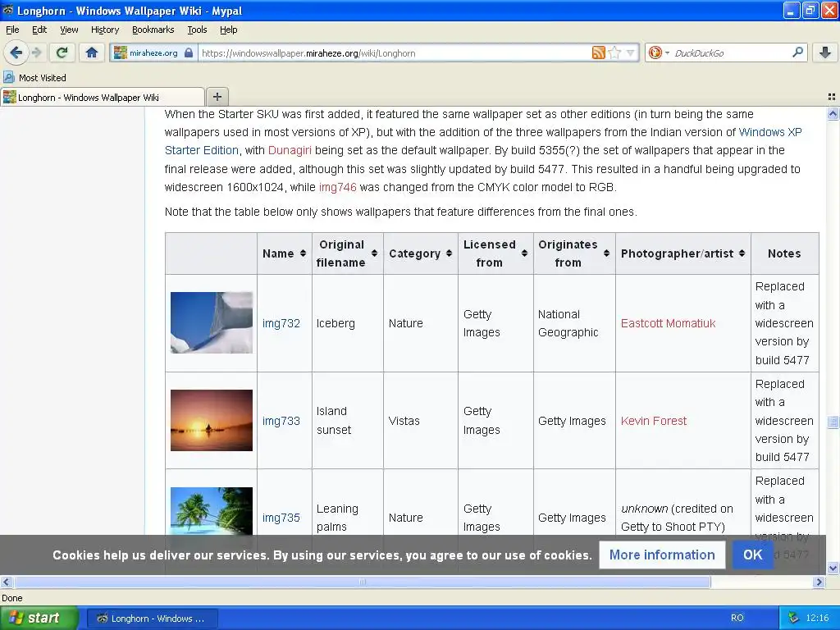Open the Tools menu
The image size is (840, 630).
[x=197, y=30]
